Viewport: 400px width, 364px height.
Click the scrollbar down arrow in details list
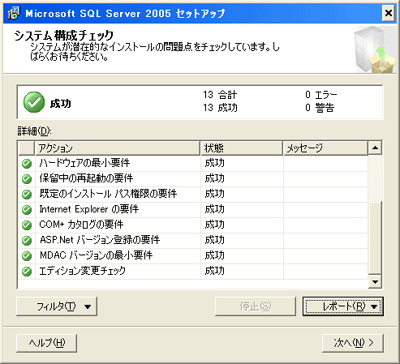click(375, 282)
